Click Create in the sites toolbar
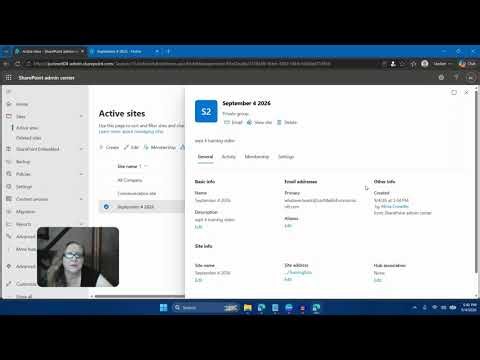Viewport: 480px width, 360px height. pyautogui.click(x=109, y=147)
